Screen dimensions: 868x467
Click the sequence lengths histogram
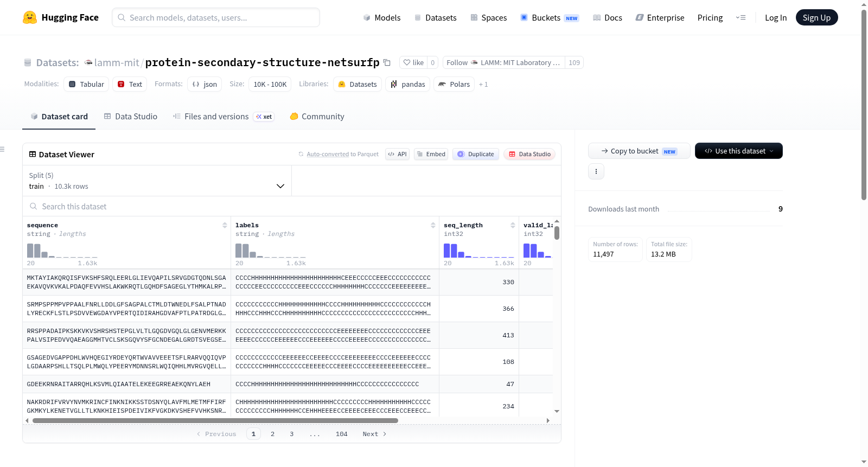(62, 250)
